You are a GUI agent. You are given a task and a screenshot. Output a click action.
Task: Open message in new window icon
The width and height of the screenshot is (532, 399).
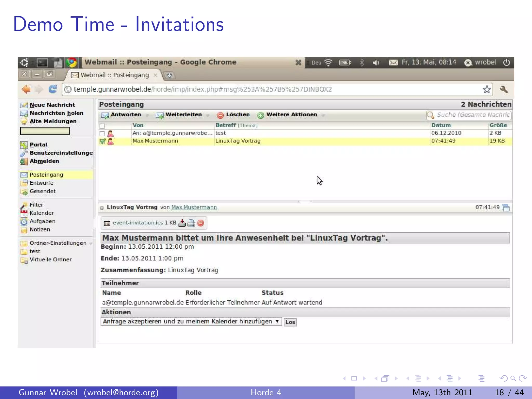pos(506,208)
